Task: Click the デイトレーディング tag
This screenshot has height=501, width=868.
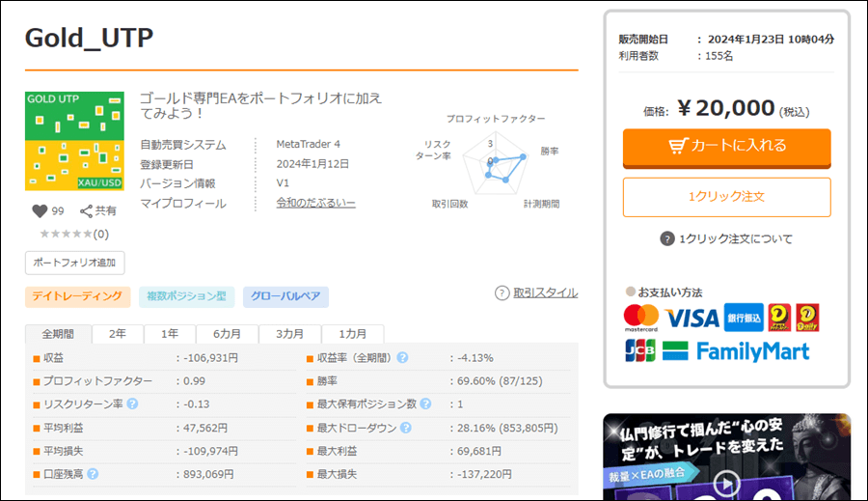Action: (77, 296)
